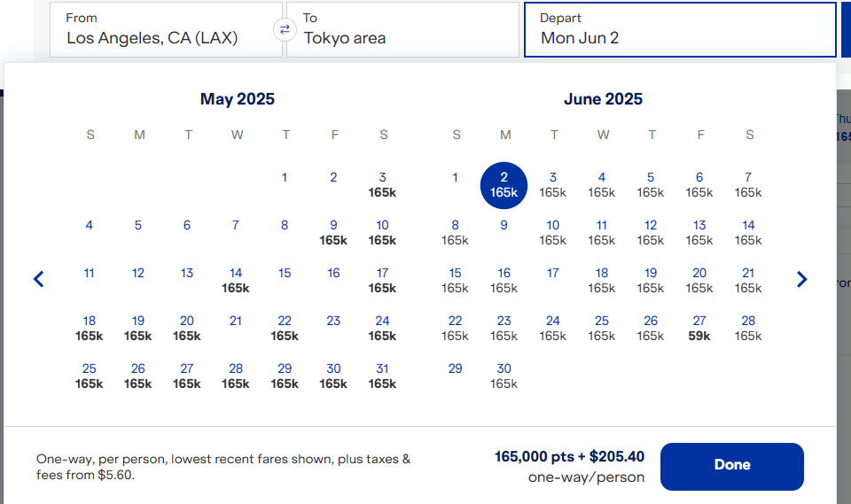Image resolution: width=851 pixels, height=504 pixels.
Task: Select June 27 with 59k fare
Action: coord(699,328)
